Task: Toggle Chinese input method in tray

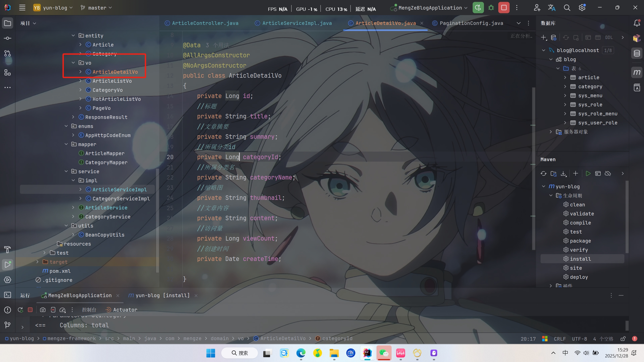Action: (x=565, y=353)
